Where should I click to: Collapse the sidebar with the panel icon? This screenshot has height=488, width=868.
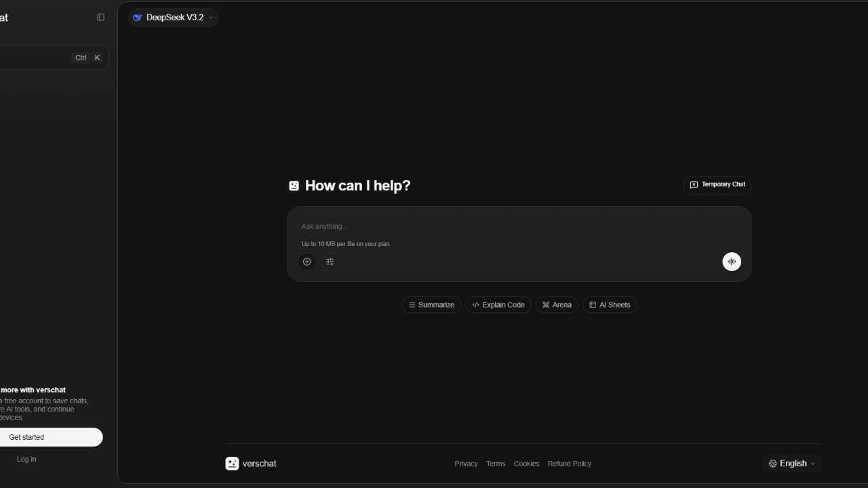tap(101, 18)
